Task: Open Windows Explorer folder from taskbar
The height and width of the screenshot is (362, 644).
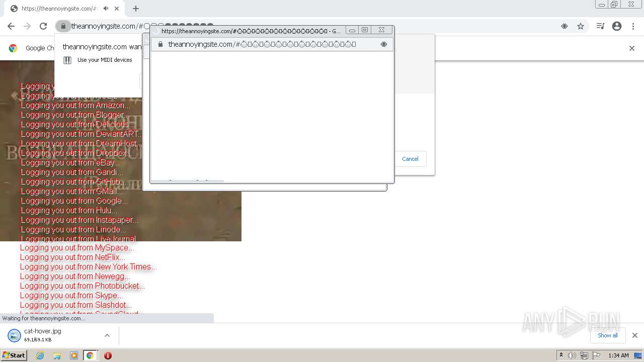Action: click(x=57, y=355)
